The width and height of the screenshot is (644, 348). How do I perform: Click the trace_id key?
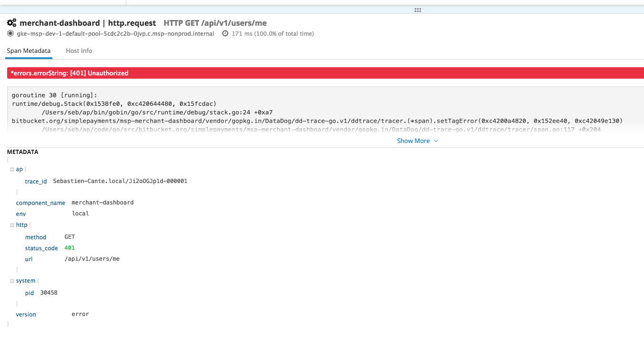[x=36, y=182]
